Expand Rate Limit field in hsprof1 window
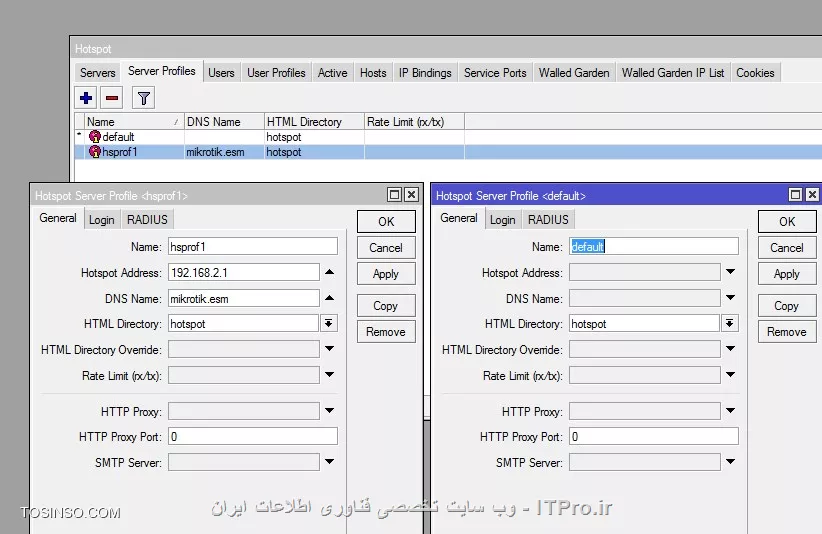Image resolution: width=822 pixels, height=534 pixels. 329,375
